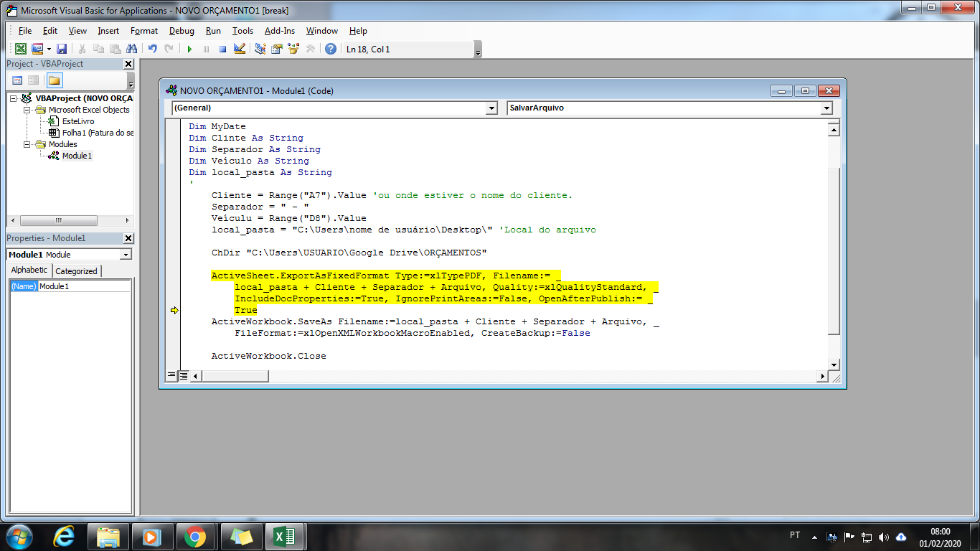Click the Break pause icon

tap(206, 49)
